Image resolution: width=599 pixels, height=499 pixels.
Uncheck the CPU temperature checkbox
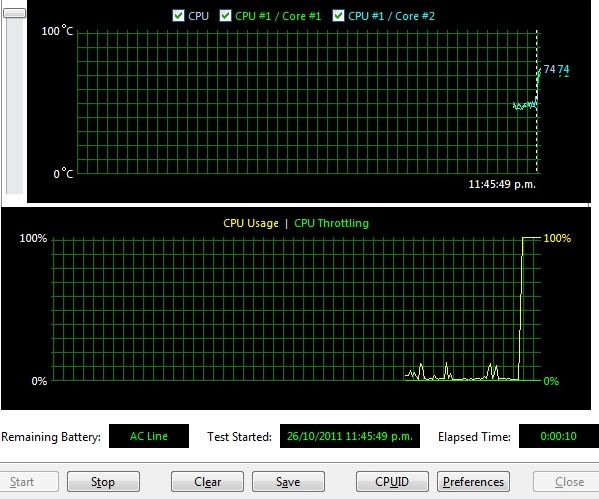pyautogui.click(x=178, y=16)
